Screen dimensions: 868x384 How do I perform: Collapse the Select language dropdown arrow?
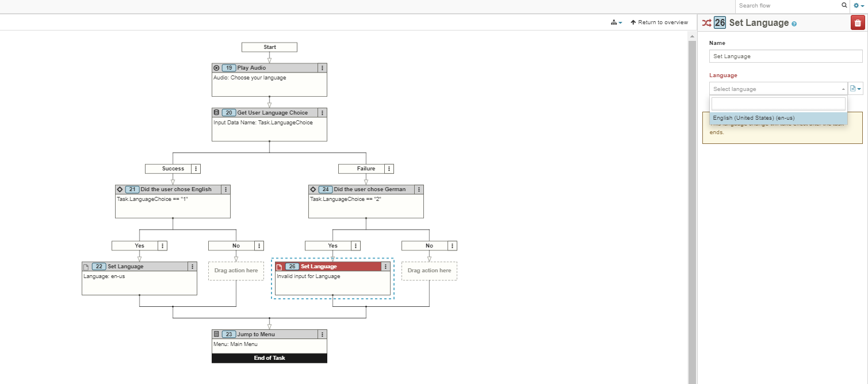(x=843, y=89)
